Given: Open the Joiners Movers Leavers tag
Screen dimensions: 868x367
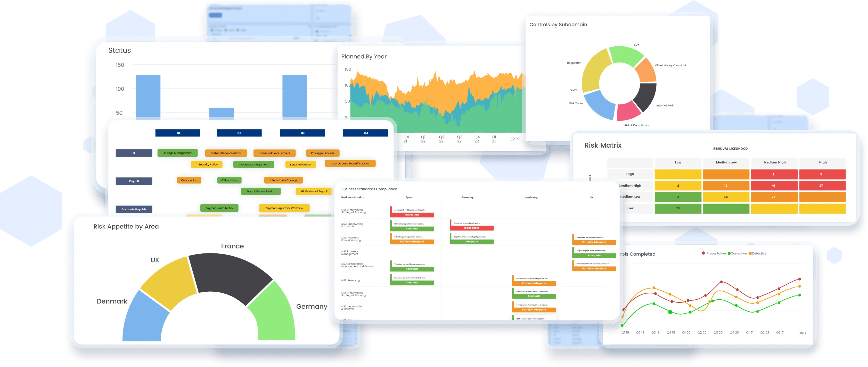Looking at the screenshot, I should pos(274,153).
